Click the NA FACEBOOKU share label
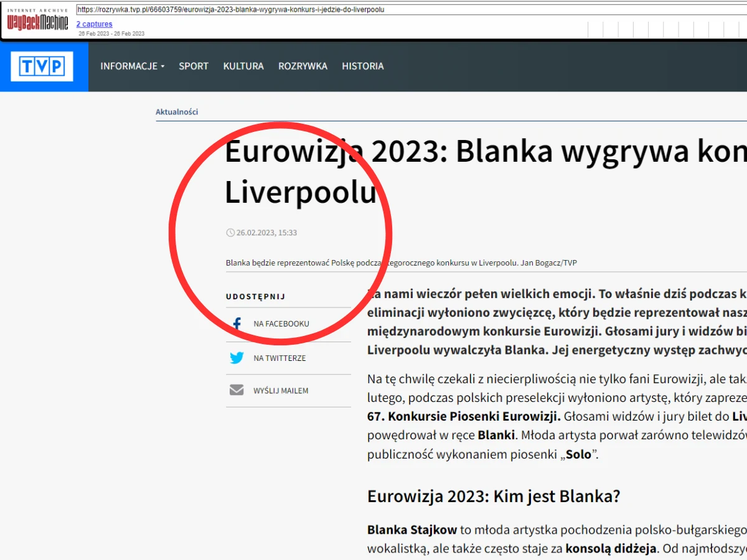Image resolution: width=747 pixels, height=560 pixels. pyautogui.click(x=281, y=323)
